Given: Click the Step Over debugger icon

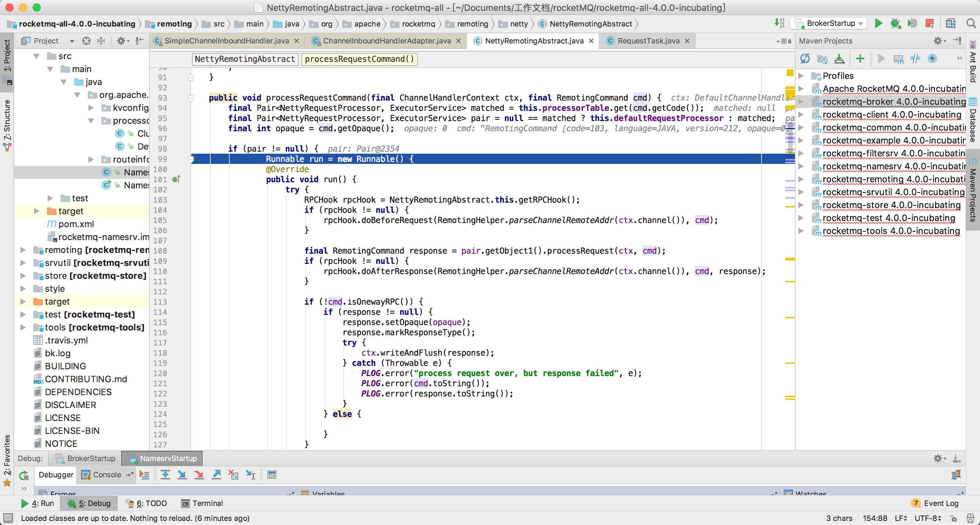Looking at the screenshot, I should (x=165, y=474).
